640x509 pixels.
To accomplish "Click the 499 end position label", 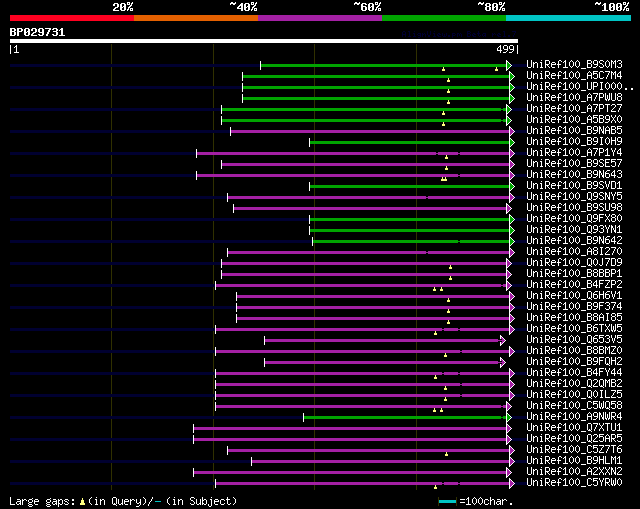I will coord(505,49).
